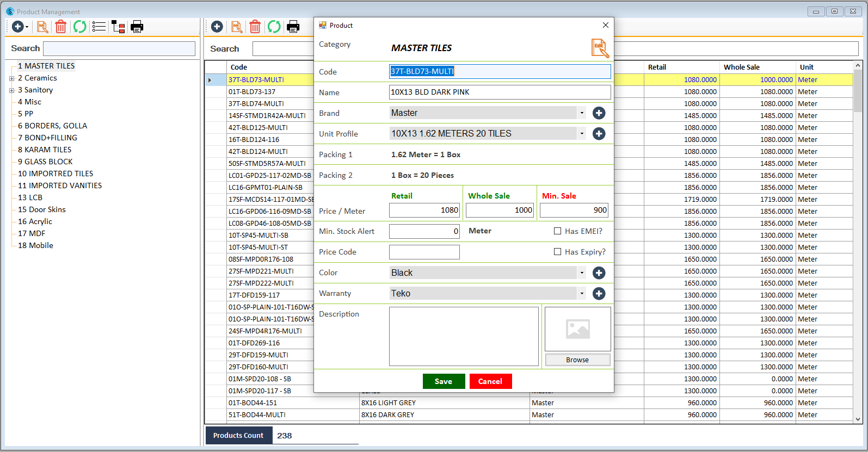The image size is (868, 452).
Task: Click the category panel add (plus) icon
Action: [18, 27]
